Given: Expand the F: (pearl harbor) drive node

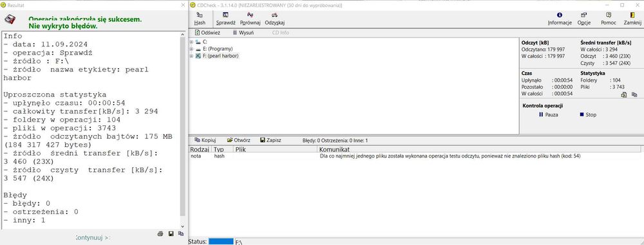Looking at the screenshot, I should coord(191,56).
